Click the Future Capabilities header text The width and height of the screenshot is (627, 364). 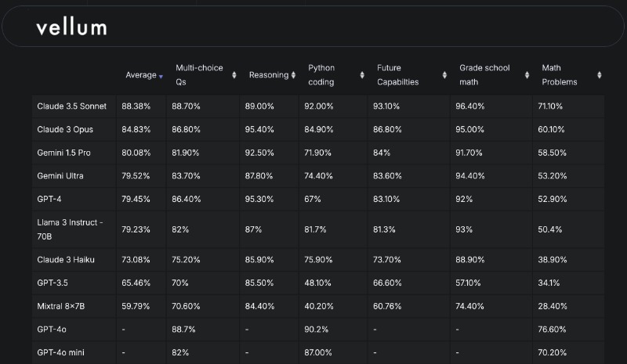point(398,75)
